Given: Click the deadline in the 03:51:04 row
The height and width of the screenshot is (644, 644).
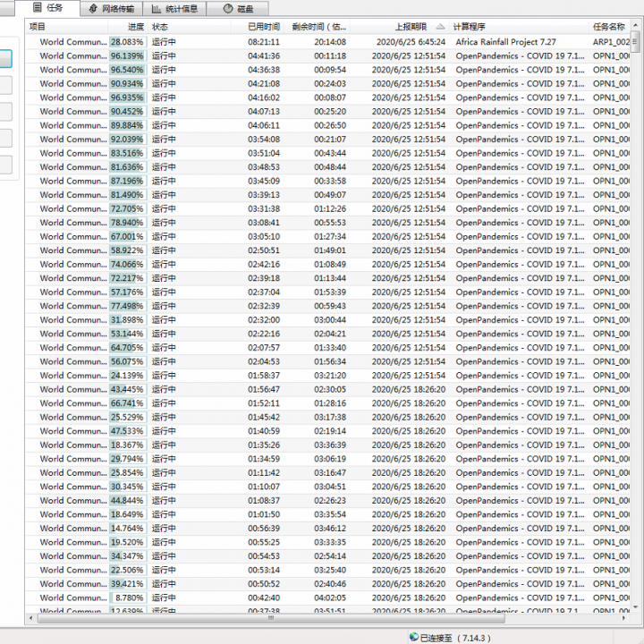Looking at the screenshot, I should [x=409, y=153].
